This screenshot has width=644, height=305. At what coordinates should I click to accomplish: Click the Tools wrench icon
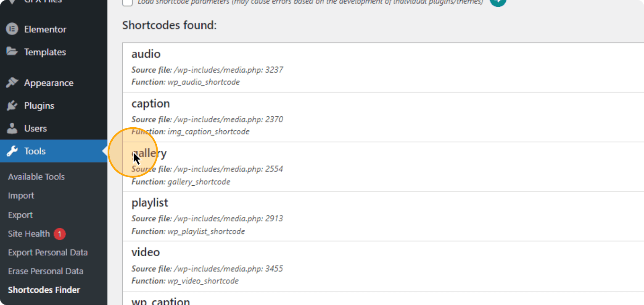point(12,151)
